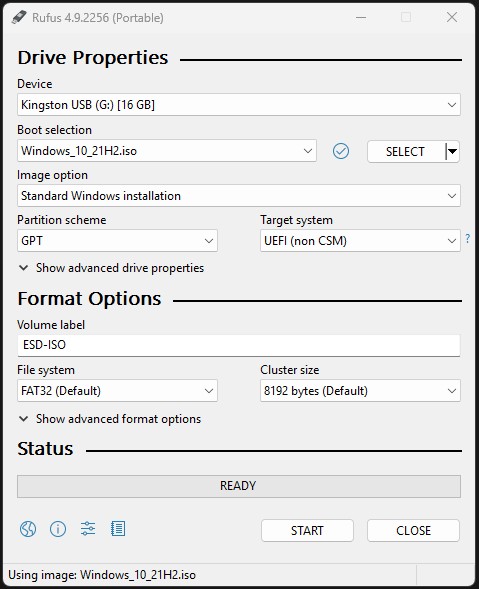Click the READY status progress bar
479x589 pixels.
coord(239,486)
